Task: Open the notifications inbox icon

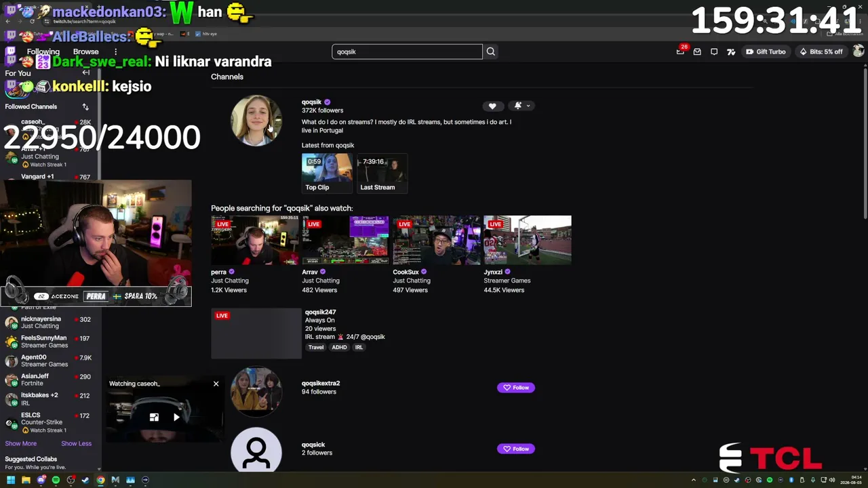Action: 697,52
